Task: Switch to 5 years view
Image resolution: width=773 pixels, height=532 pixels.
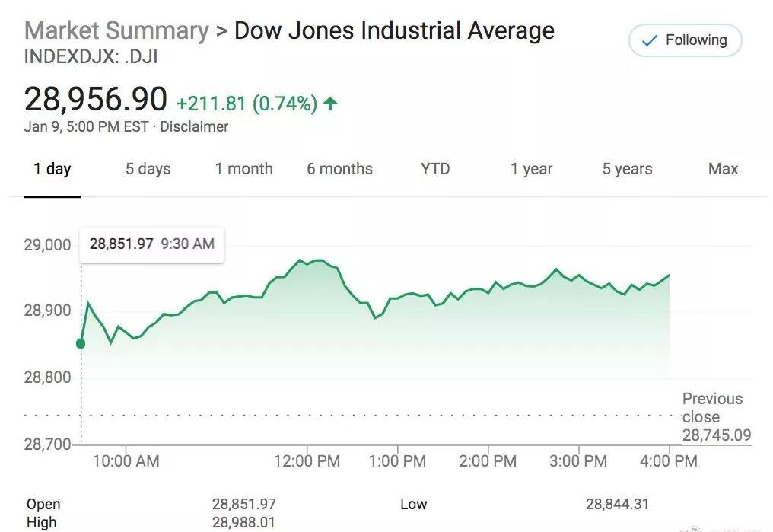Action: pyautogui.click(x=627, y=169)
